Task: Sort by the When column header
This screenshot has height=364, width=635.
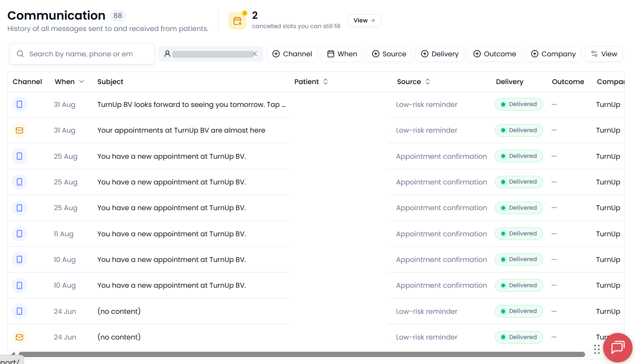Action: [x=69, y=82]
